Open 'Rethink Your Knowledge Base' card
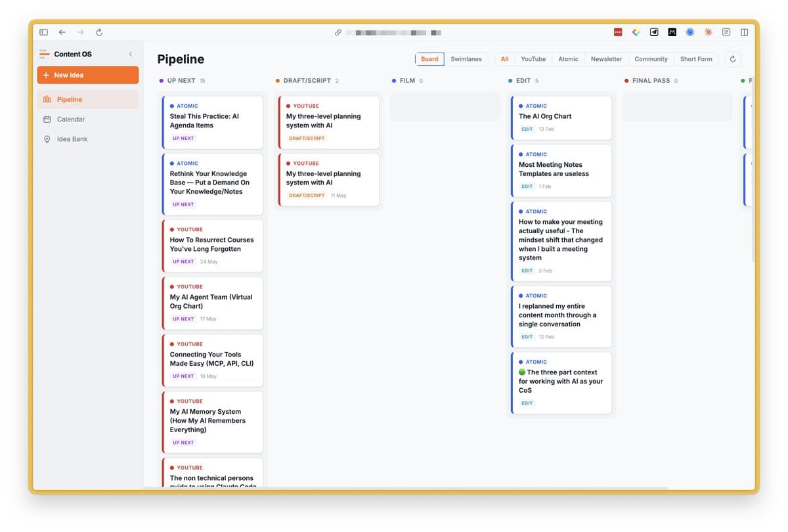The width and height of the screenshot is (788, 532). pyautogui.click(x=212, y=185)
